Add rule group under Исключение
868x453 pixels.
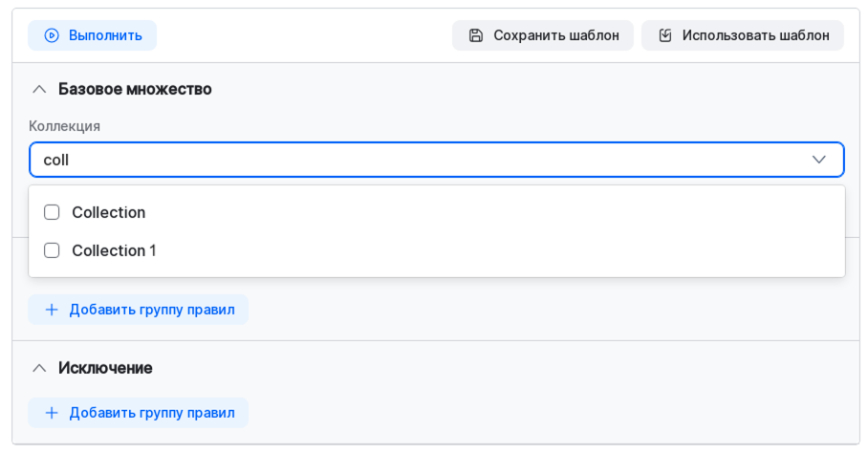pyautogui.click(x=151, y=413)
